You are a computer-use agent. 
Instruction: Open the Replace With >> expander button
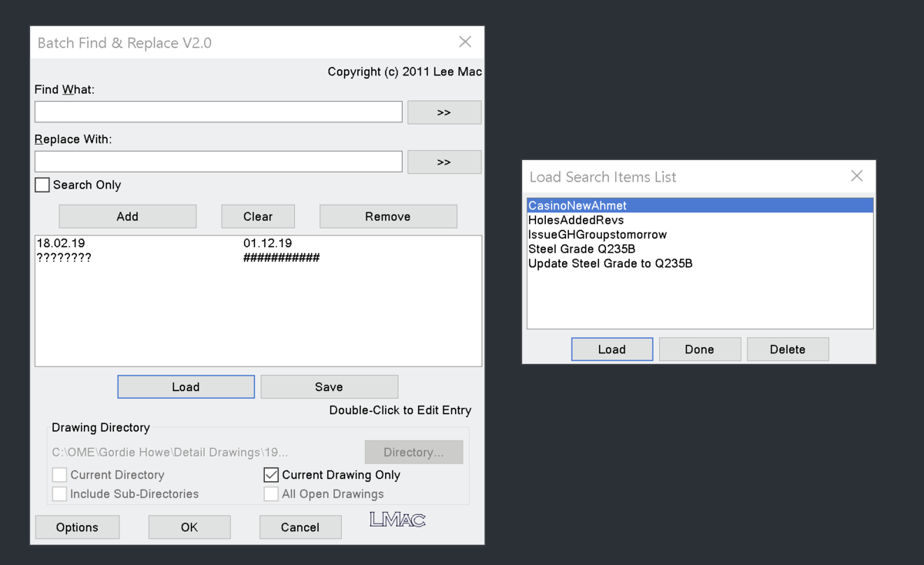[444, 162]
